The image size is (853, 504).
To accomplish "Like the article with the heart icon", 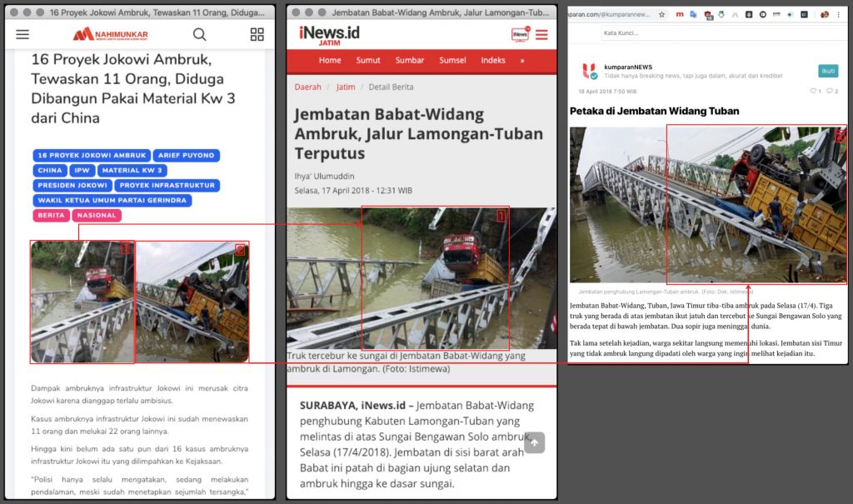I will coord(813,91).
